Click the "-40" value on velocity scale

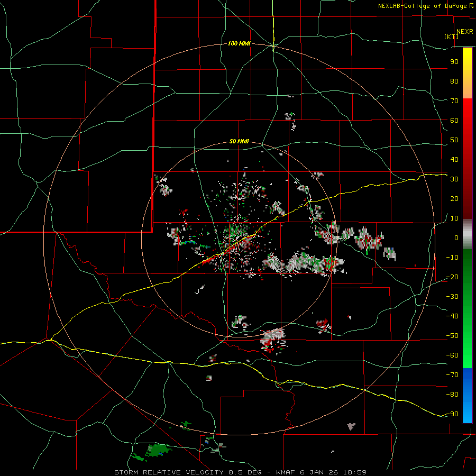(452, 316)
